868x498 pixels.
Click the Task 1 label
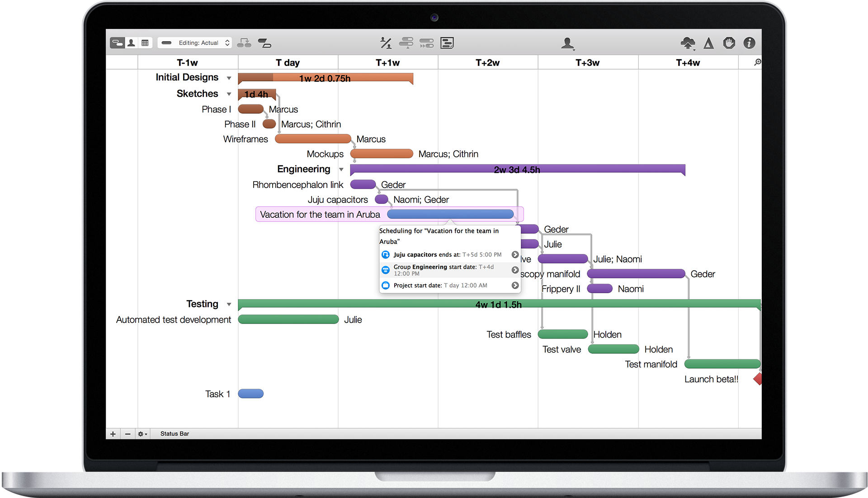point(218,394)
